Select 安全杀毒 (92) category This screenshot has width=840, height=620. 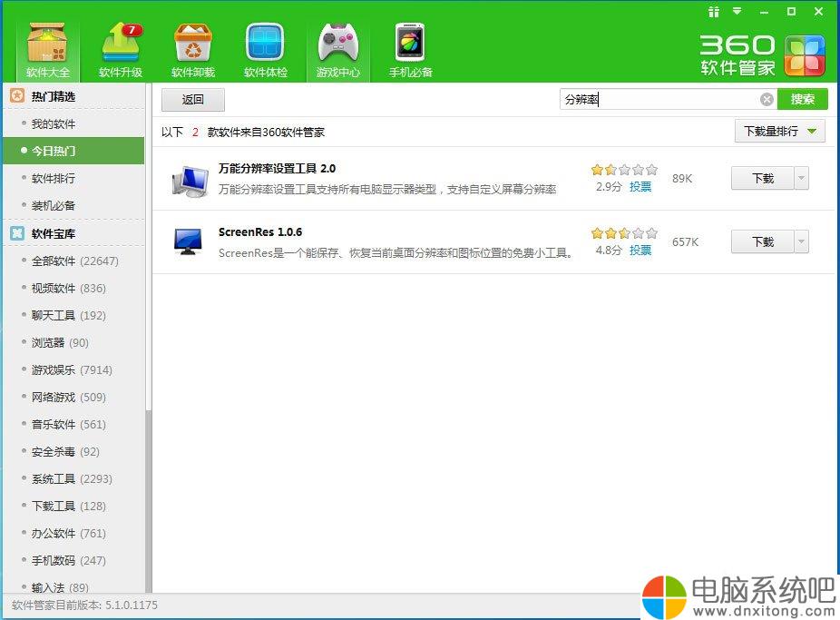73,452
